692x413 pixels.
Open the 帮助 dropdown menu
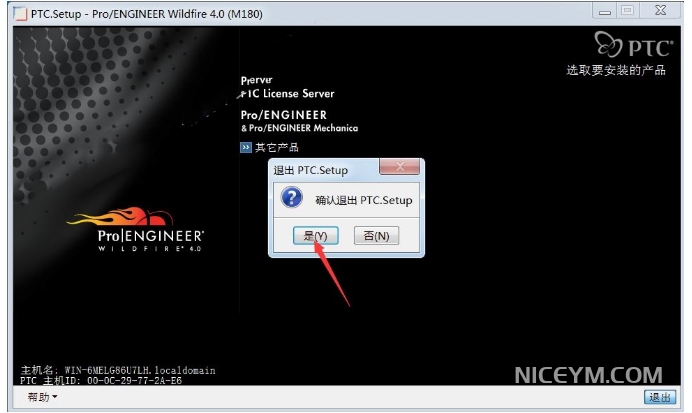pos(42,397)
